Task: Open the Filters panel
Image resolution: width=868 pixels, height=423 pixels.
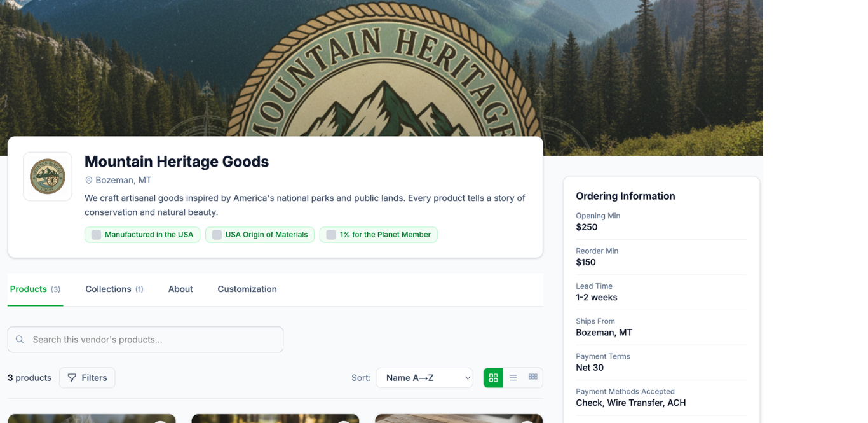Action: (87, 378)
